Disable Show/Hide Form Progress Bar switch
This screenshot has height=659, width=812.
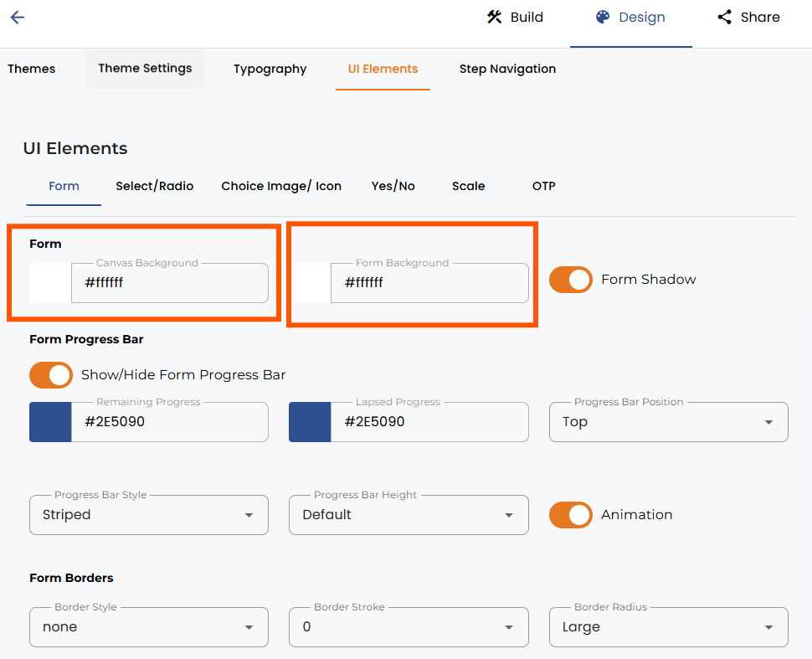point(51,375)
